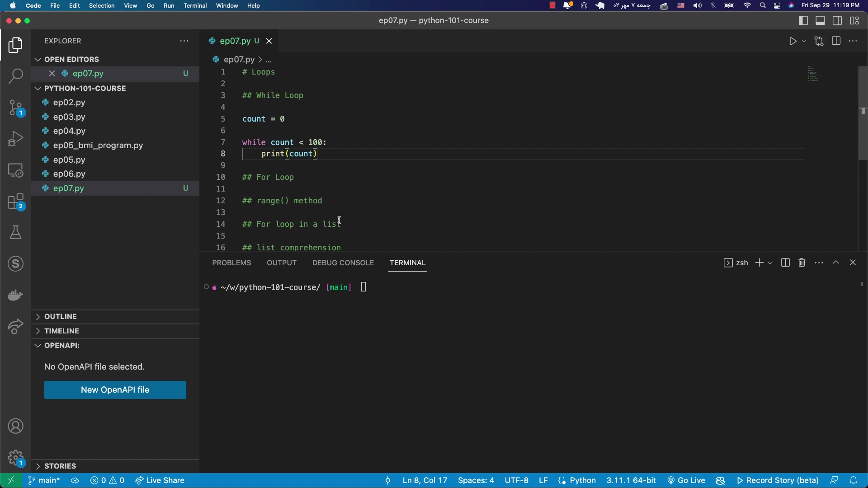868x488 pixels.
Task: Toggle the bottom panel visibility
Action: (820, 21)
